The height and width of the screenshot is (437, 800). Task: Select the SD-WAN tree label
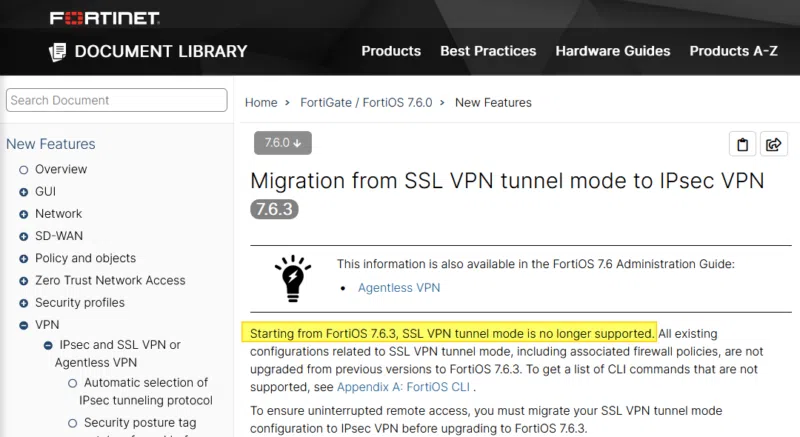tap(59, 236)
